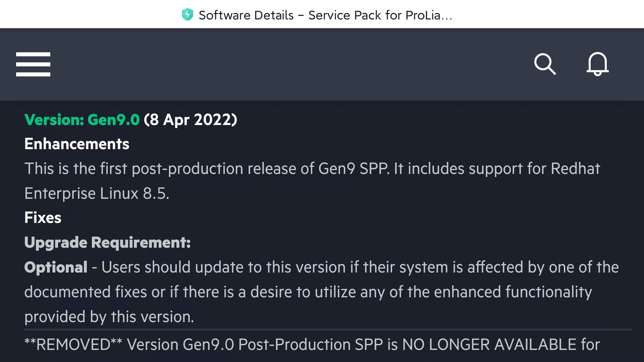Click the empty dark header bar area

tap(288, 64)
